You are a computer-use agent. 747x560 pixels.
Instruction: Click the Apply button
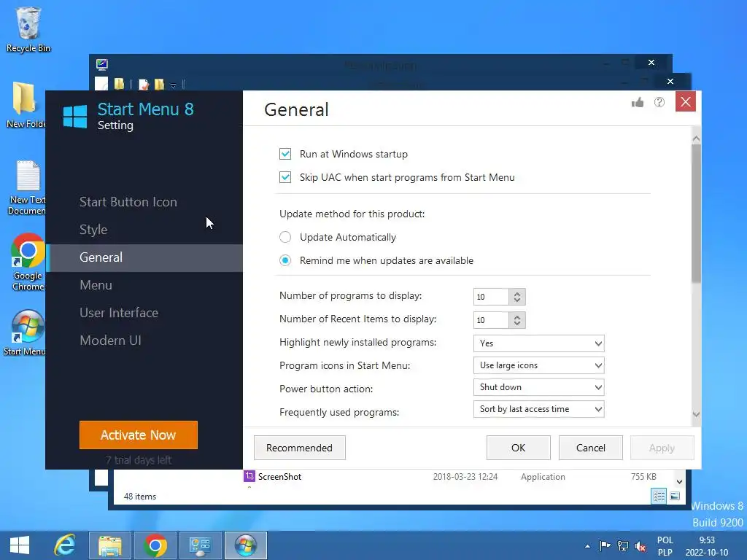click(662, 448)
